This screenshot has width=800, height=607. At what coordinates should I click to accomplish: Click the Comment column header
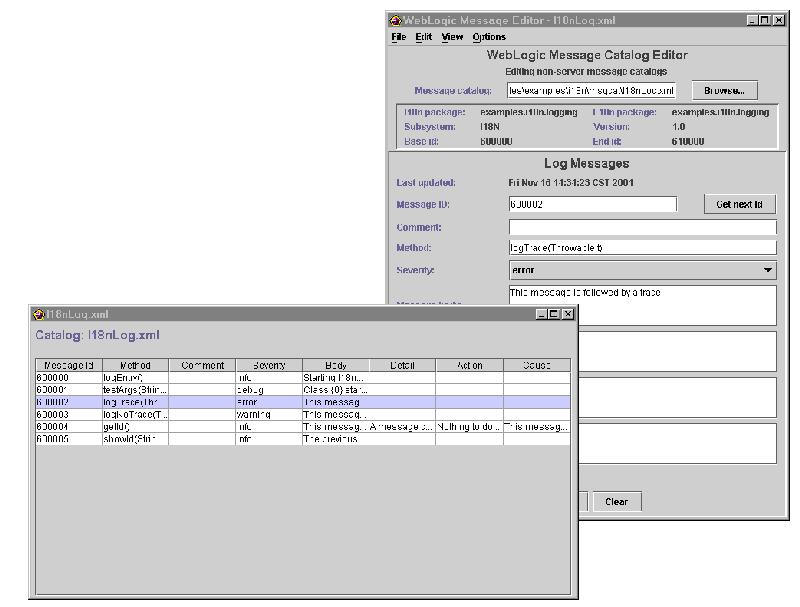click(x=202, y=365)
